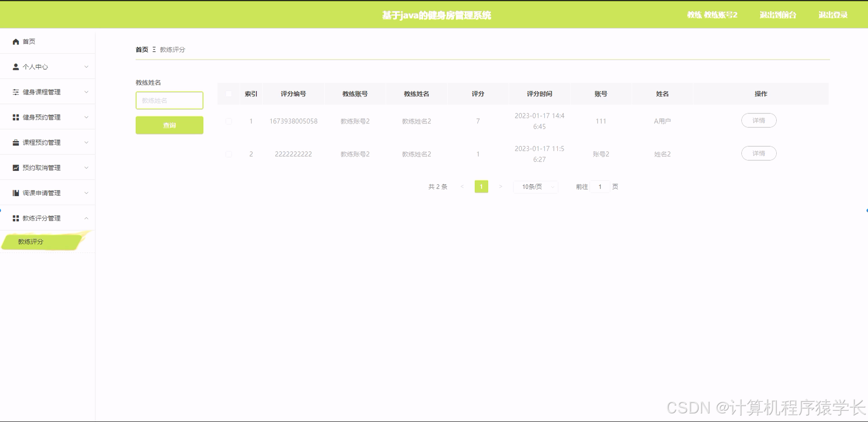Open 详情 for rating 2222222222

click(759, 154)
